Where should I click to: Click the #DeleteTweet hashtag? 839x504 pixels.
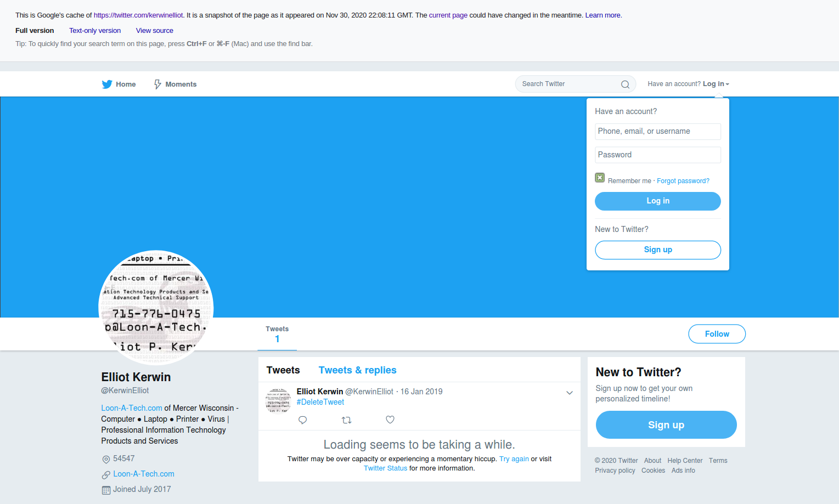pyautogui.click(x=320, y=402)
